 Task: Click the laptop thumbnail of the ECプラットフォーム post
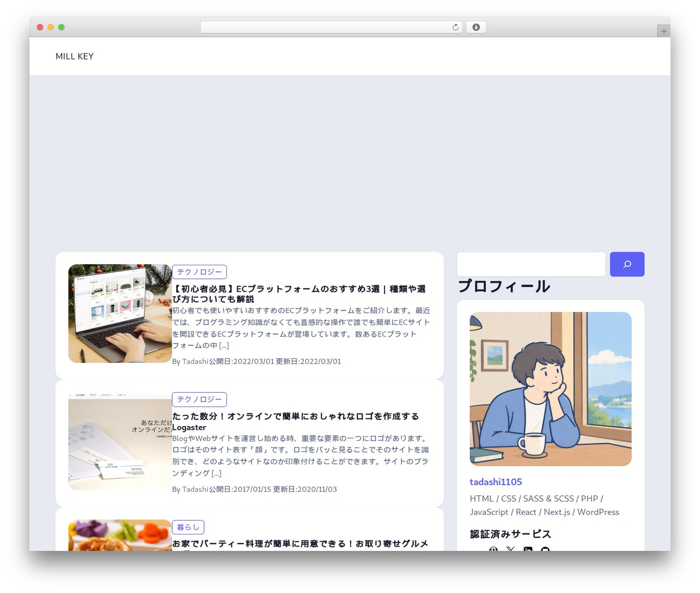click(x=120, y=313)
